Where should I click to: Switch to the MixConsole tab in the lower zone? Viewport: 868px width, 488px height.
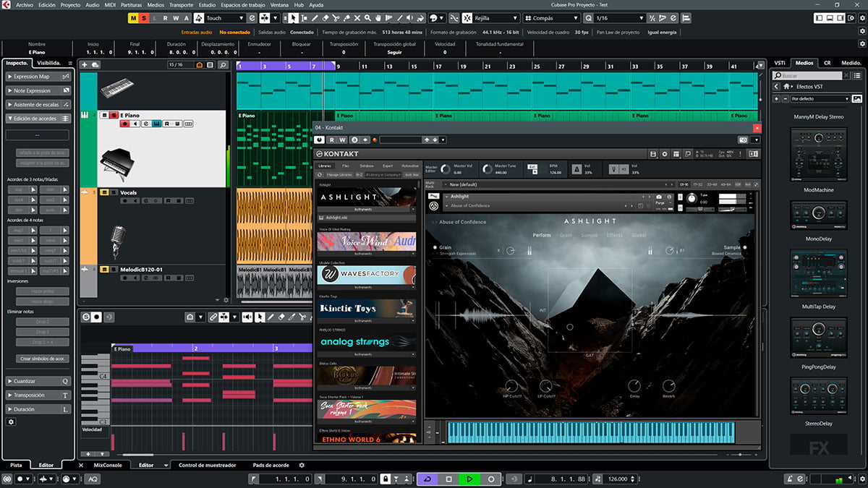[109, 466]
